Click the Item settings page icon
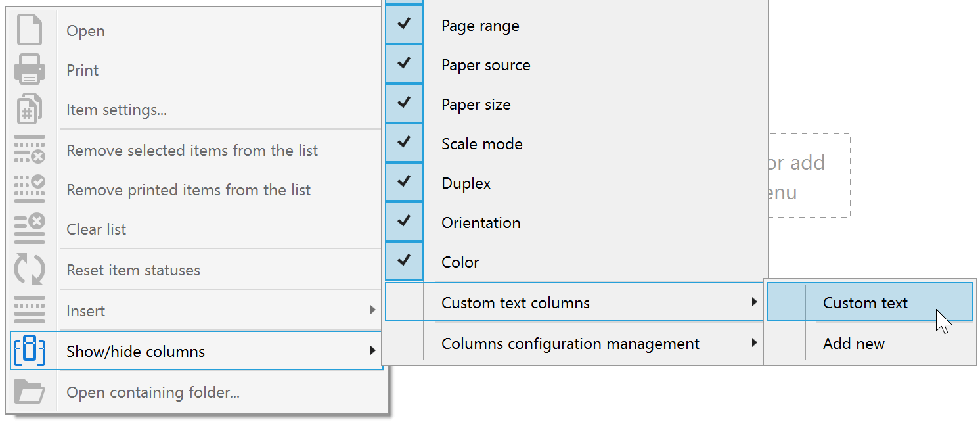 (30, 109)
